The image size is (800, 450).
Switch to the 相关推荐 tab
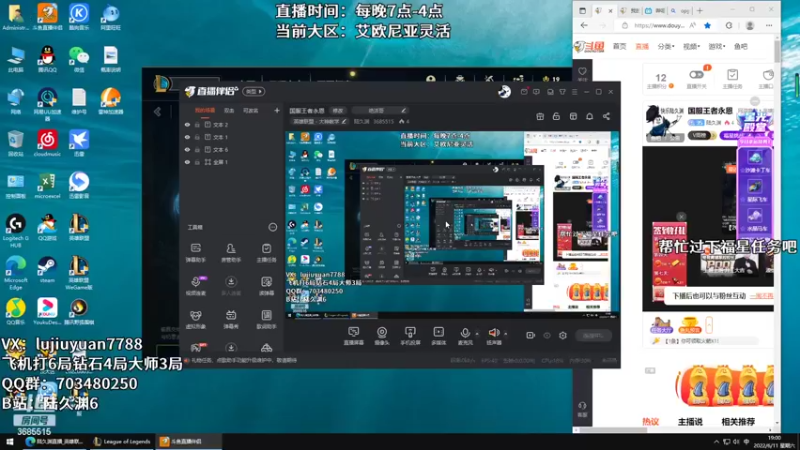(738, 421)
